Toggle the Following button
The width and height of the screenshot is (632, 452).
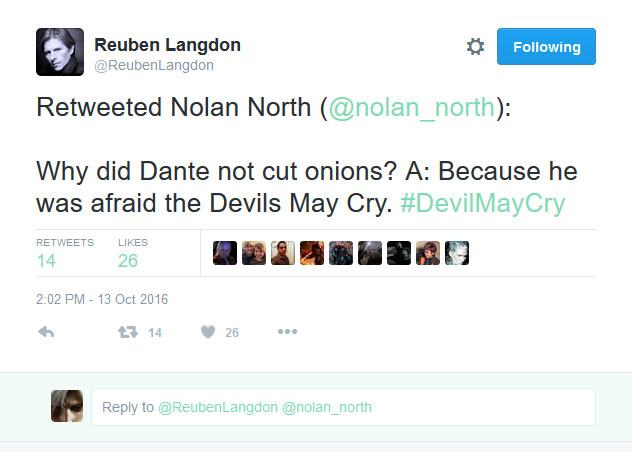coord(546,47)
